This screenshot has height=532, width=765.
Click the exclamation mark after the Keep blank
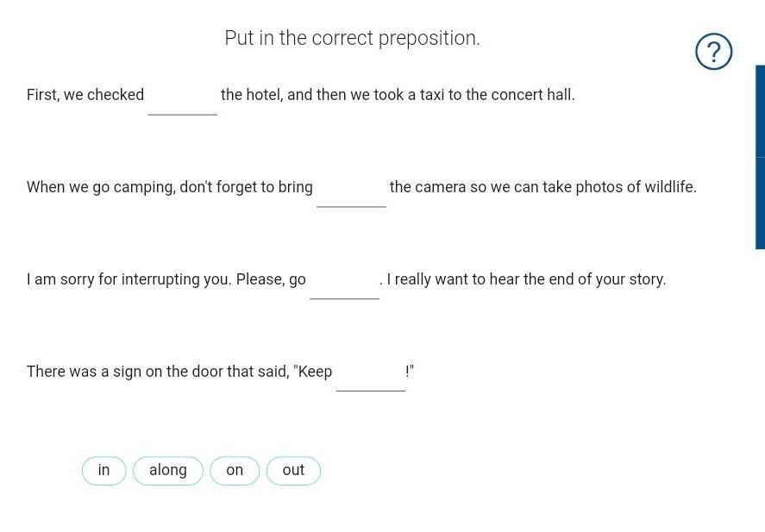pos(407,371)
